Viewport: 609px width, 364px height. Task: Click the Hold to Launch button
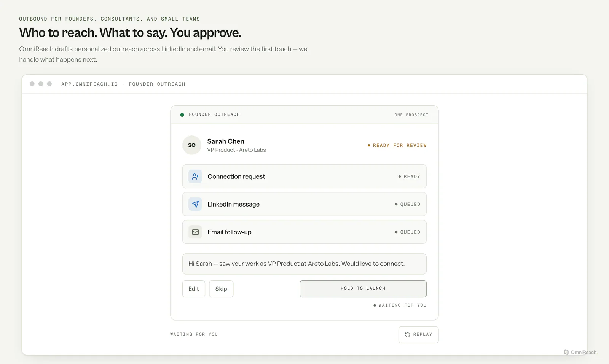coord(363,289)
